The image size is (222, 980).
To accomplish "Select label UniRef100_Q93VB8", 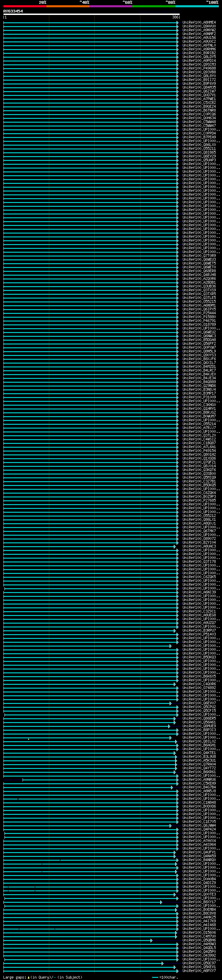I will (199, 72).
